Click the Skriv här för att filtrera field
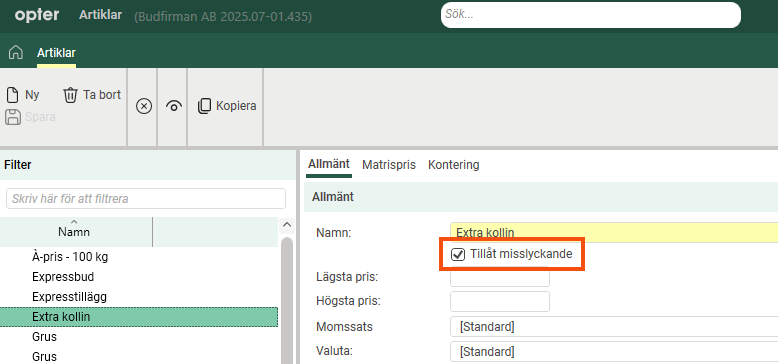The width and height of the screenshot is (778, 364). (146, 199)
